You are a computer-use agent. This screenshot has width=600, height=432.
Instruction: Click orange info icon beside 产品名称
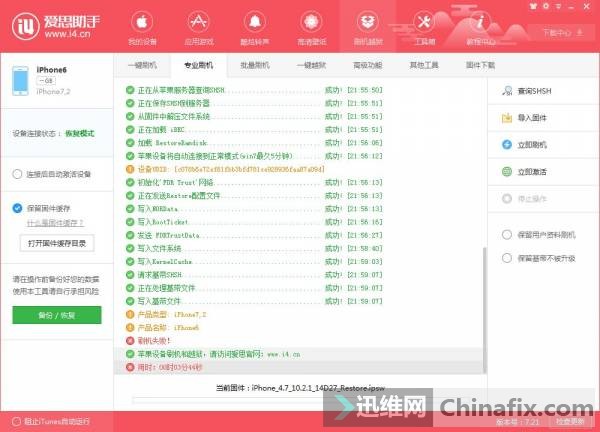pyautogui.click(x=130, y=328)
